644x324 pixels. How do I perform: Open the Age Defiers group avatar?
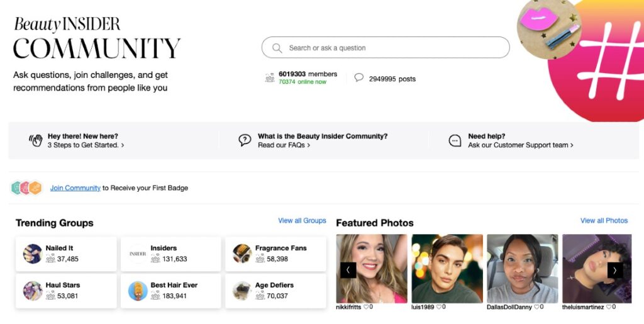point(242,291)
